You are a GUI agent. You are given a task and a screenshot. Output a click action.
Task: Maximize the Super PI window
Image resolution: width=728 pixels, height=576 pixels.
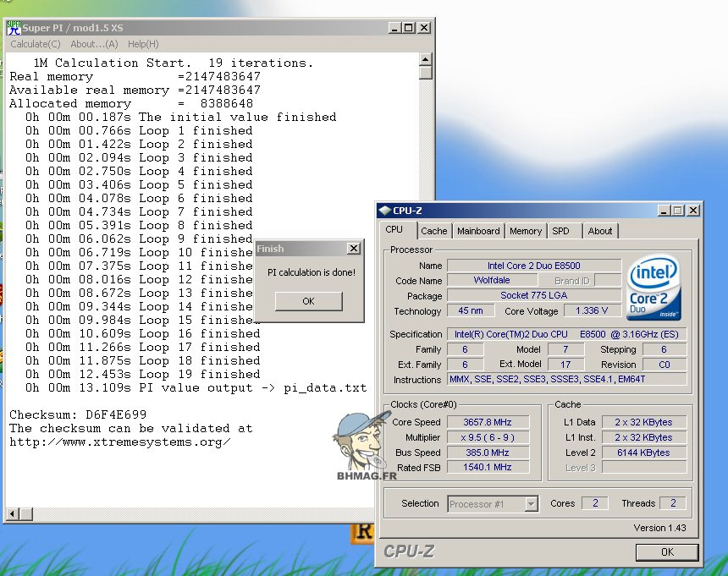[409, 28]
